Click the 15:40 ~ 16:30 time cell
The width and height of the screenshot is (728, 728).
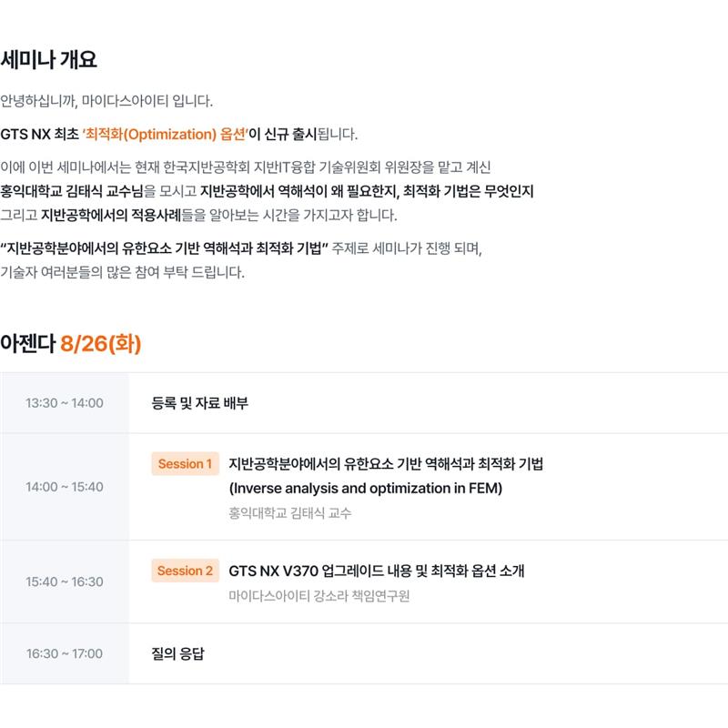[x=65, y=581]
